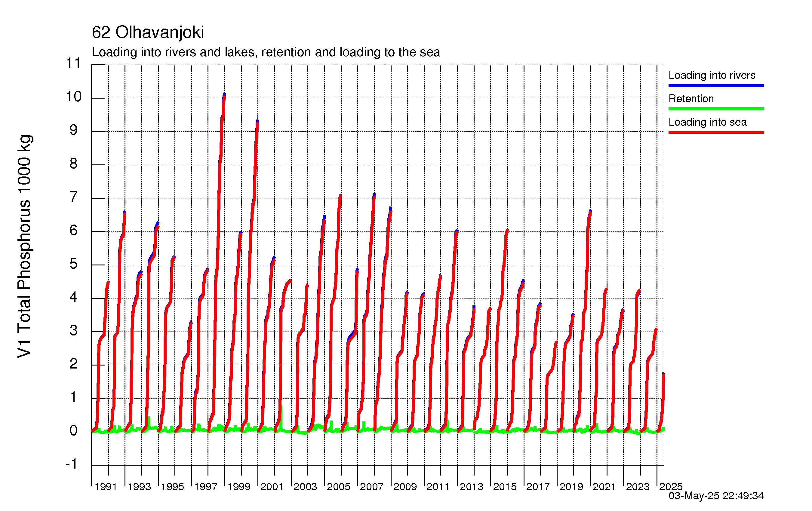Click the x-axis year label 2025
Screen dimensions: 812x511
click(671, 487)
